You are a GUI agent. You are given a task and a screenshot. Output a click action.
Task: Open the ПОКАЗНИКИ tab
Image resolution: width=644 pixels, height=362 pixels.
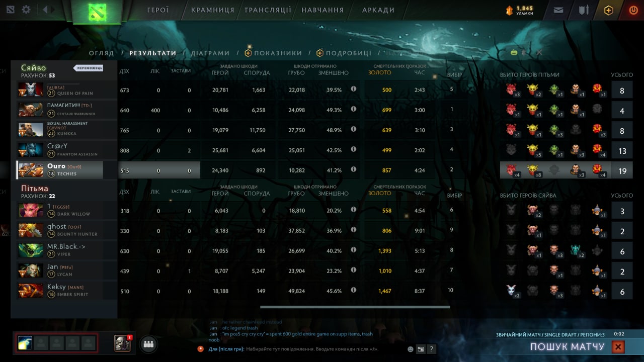click(x=273, y=53)
